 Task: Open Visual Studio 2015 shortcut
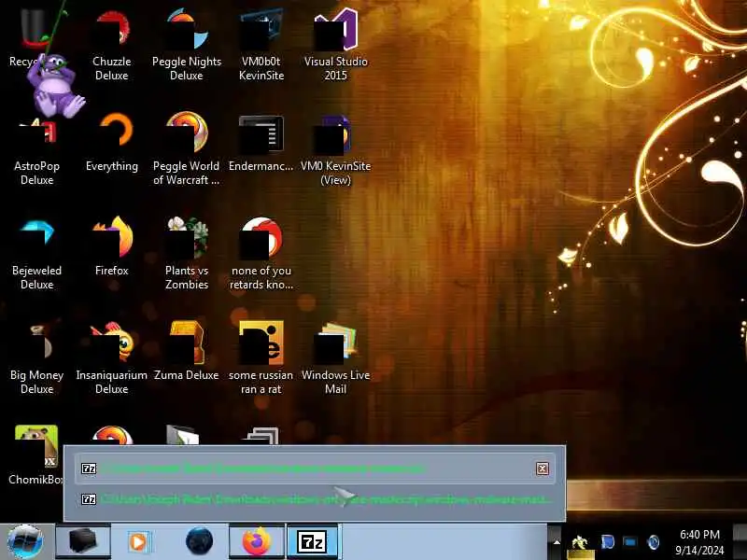pyautogui.click(x=336, y=45)
